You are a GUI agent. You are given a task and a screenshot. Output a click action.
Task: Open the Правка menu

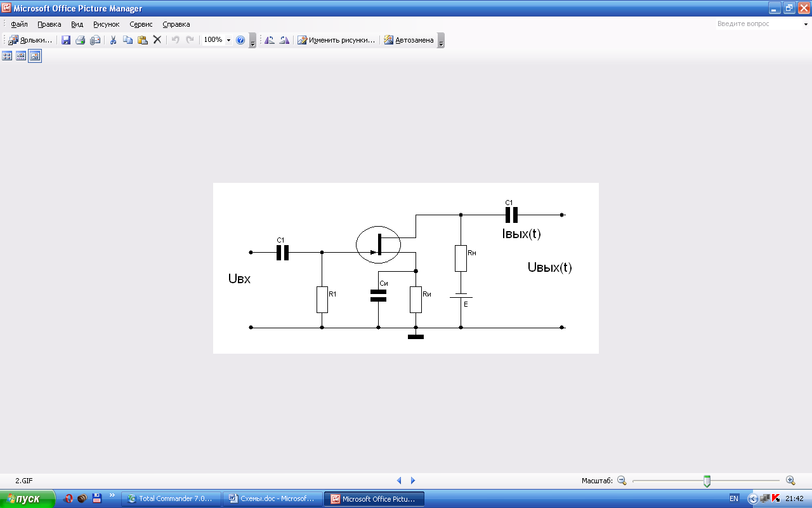point(49,24)
